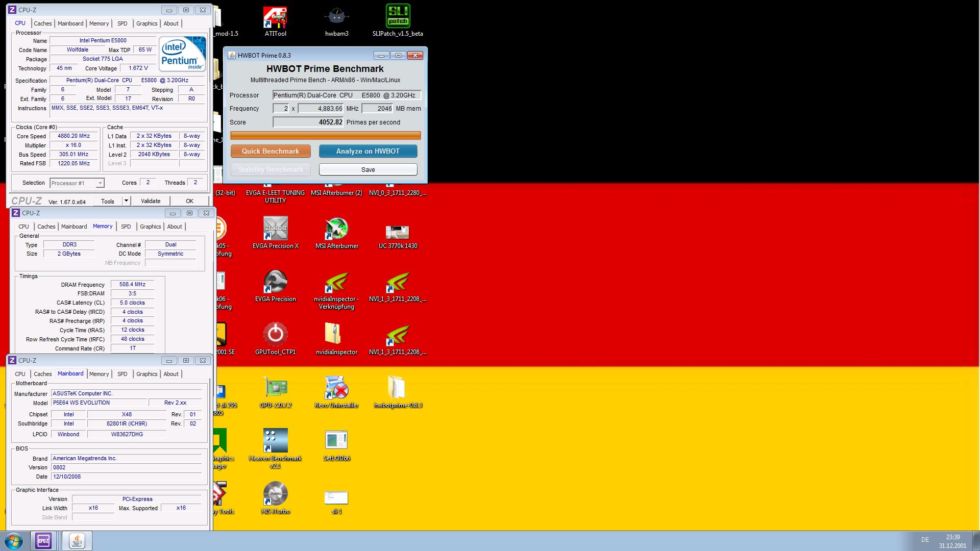Open nvidiaInspector - Verknüpfung shortcut
The image size is (980, 551).
(x=336, y=290)
